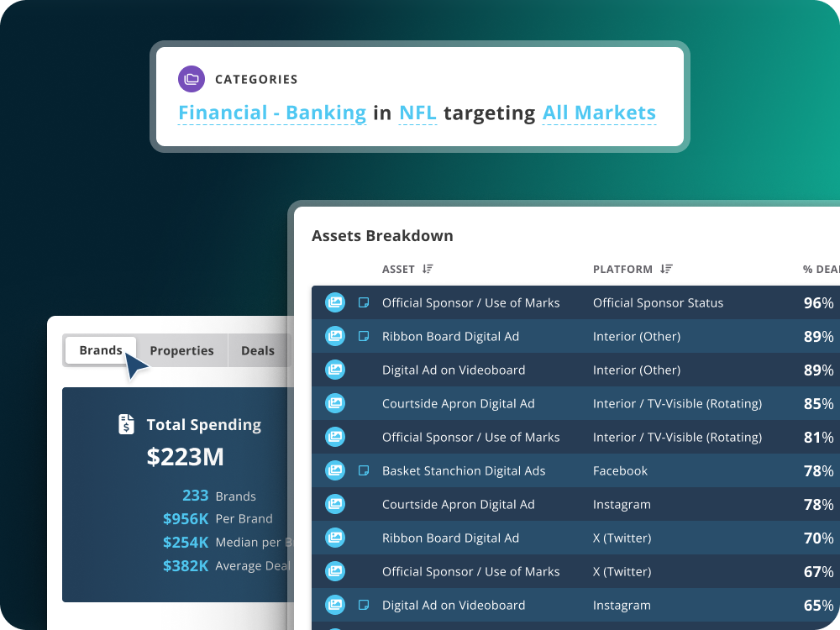The height and width of the screenshot is (630, 840).
Task: Click 'Official Sponsor Status' platform cell
Action: [x=658, y=302]
